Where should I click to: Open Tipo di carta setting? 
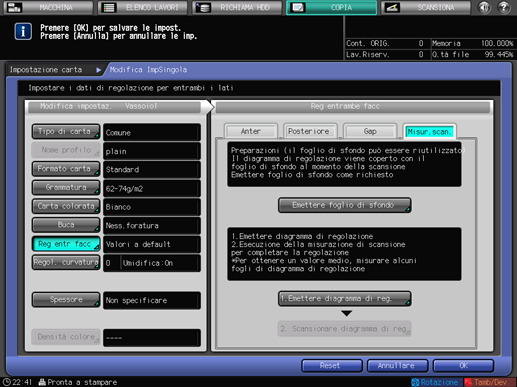[66, 132]
